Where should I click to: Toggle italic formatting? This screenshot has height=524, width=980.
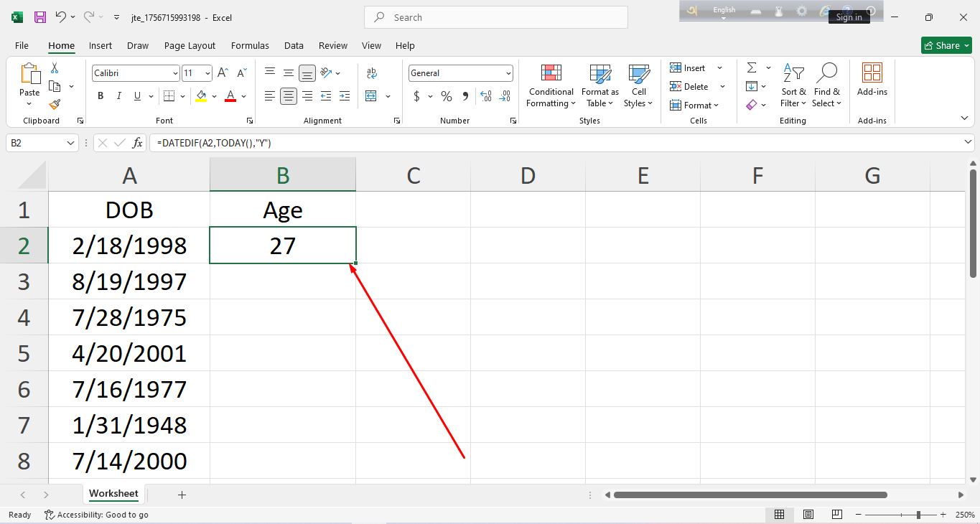pyautogui.click(x=119, y=96)
